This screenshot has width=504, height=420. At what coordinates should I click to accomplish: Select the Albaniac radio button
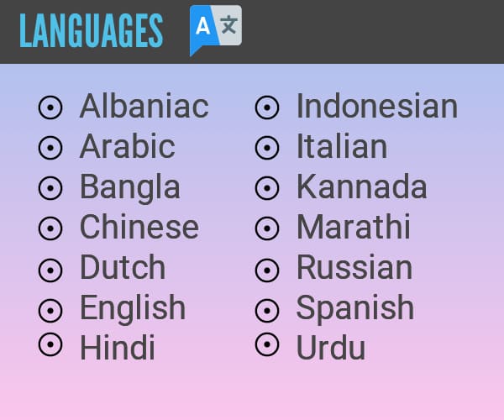pos(50,108)
